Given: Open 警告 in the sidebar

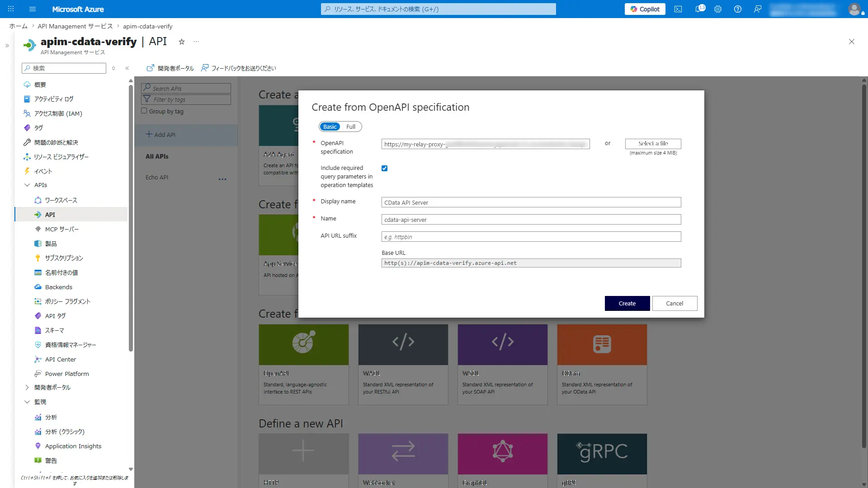Looking at the screenshot, I should (x=51, y=460).
